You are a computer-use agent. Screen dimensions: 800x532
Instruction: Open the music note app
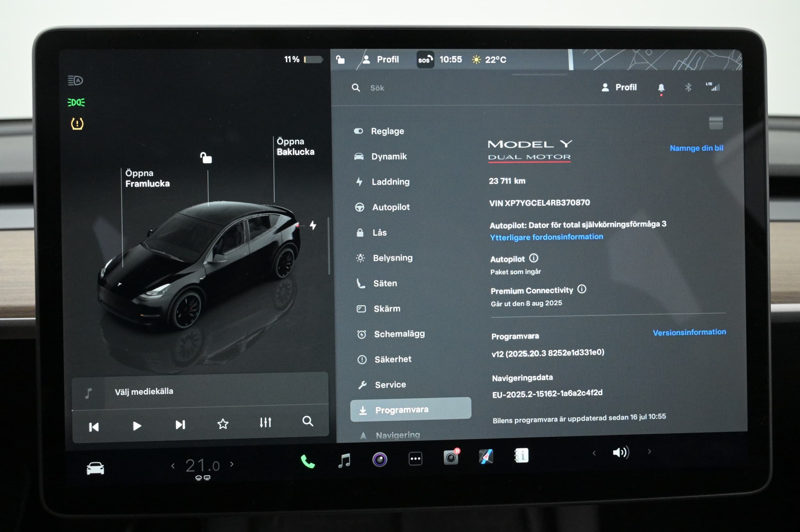point(344,460)
